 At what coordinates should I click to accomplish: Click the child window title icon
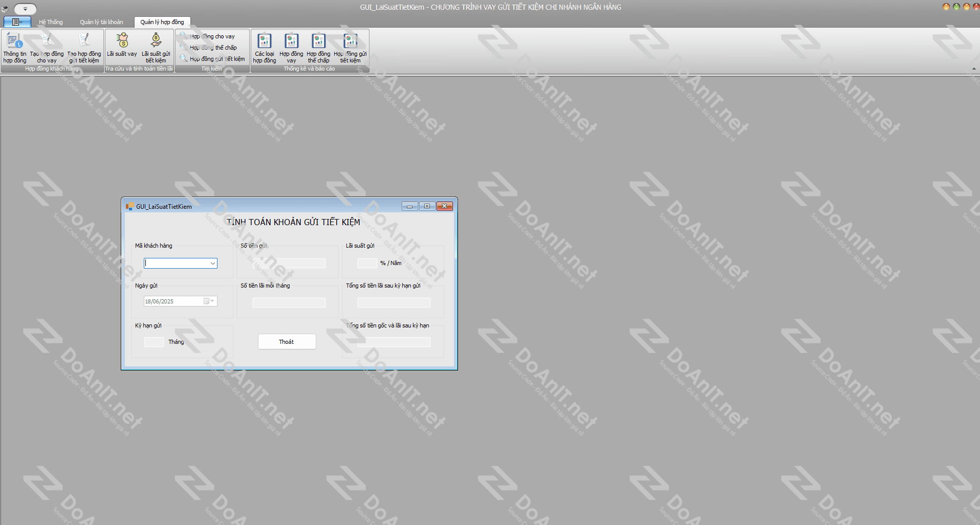pos(129,206)
